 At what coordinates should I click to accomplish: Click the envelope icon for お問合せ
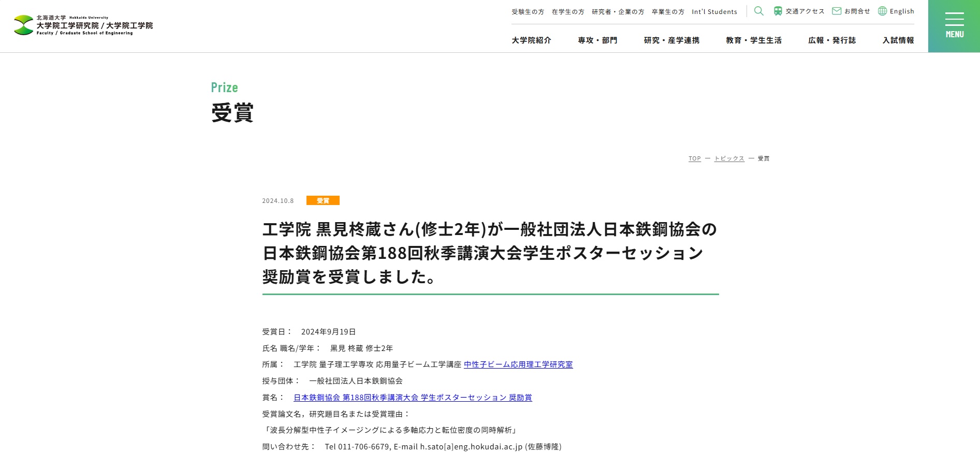837,11
